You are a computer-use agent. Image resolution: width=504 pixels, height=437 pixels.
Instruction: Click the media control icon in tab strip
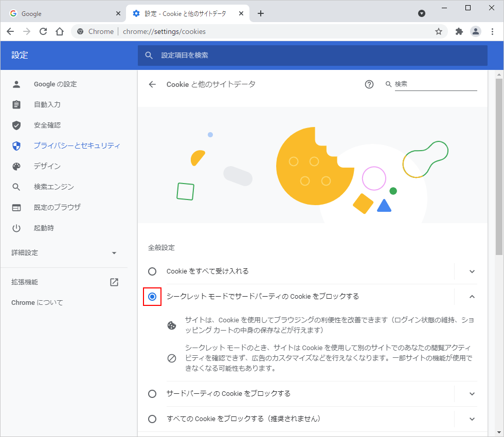(x=422, y=13)
